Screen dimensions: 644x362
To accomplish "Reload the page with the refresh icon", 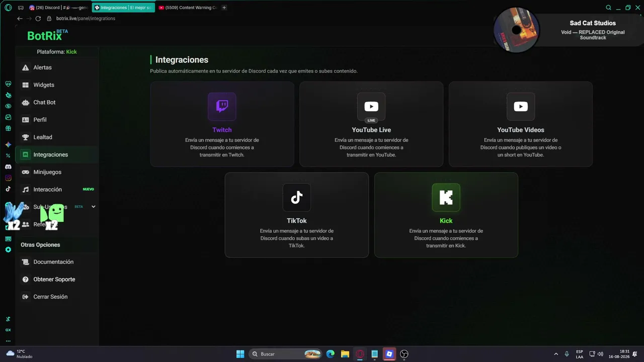I will point(38,19).
